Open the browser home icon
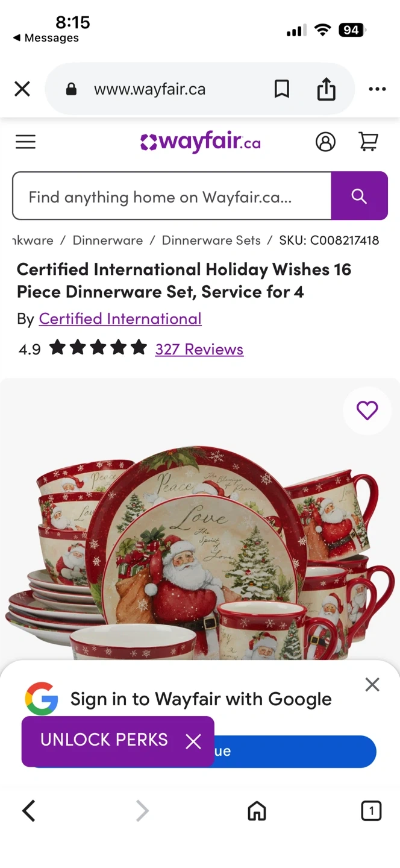The width and height of the screenshot is (400, 868). pyautogui.click(x=257, y=811)
